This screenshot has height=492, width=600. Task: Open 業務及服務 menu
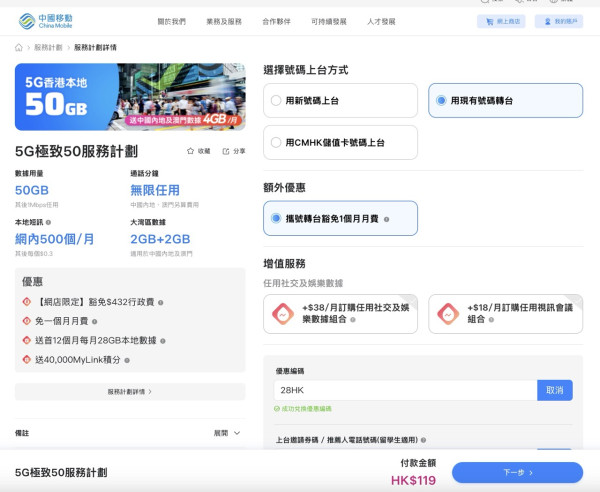coord(224,22)
